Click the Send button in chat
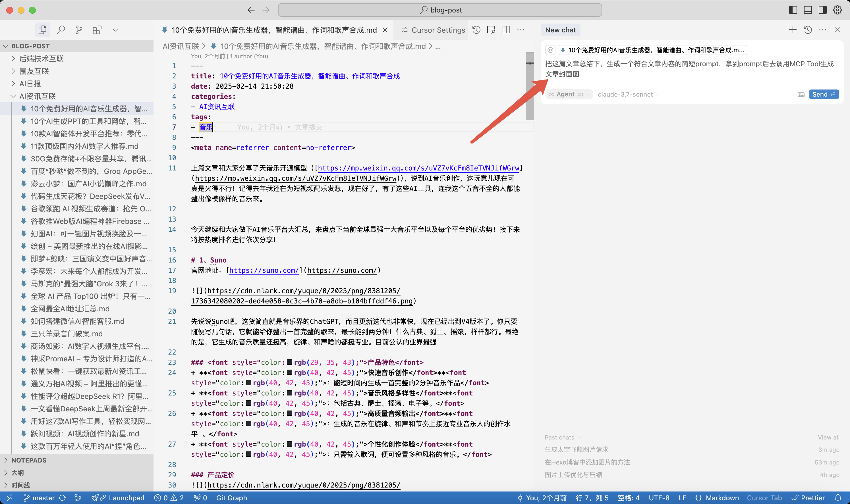 pyautogui.click(x=824, y=94)
